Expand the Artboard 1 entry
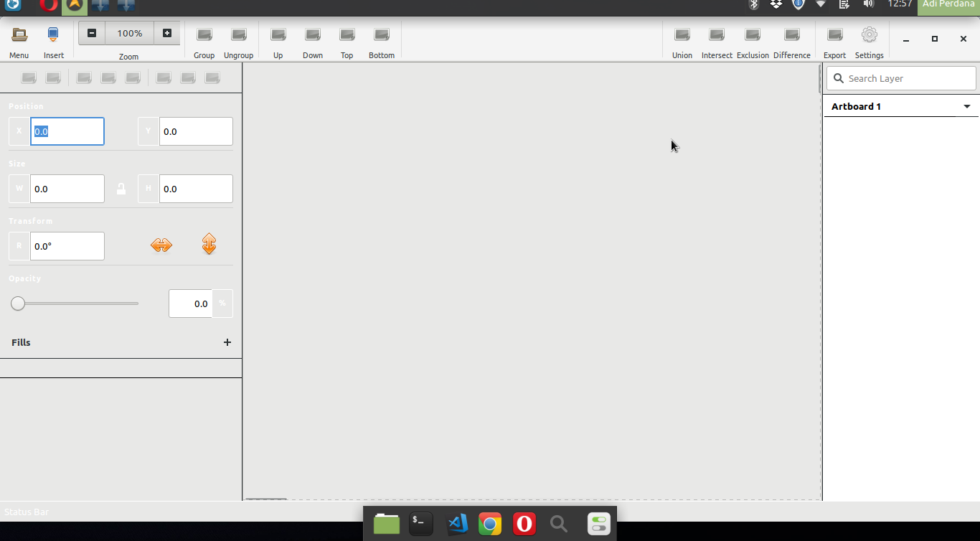 pyautogui.click(x=967, y=105)
